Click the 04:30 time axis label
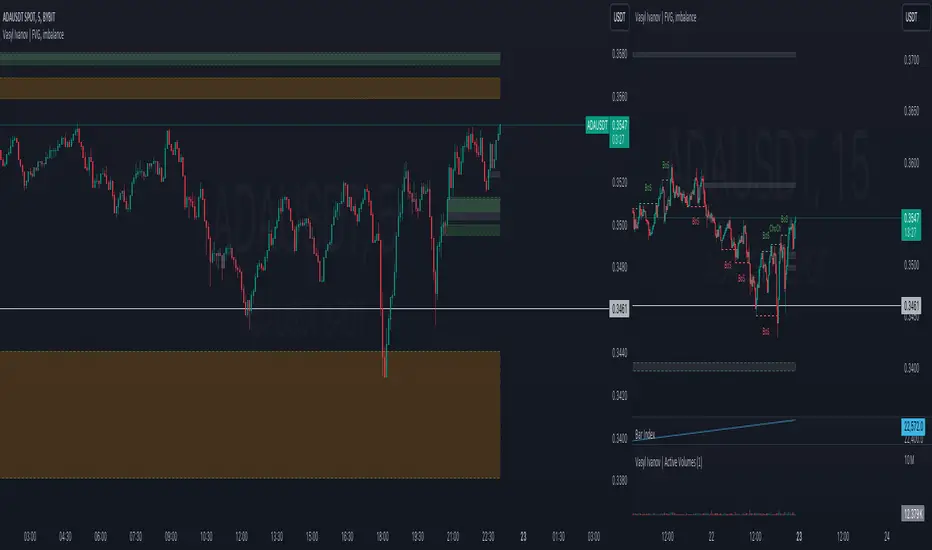 pyautogui.click(x=65, y=537)
